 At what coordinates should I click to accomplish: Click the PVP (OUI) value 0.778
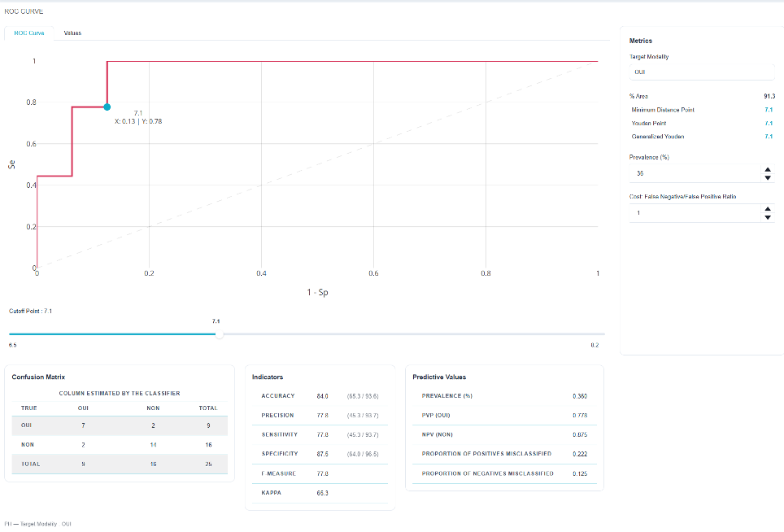(x=580, y=416)
